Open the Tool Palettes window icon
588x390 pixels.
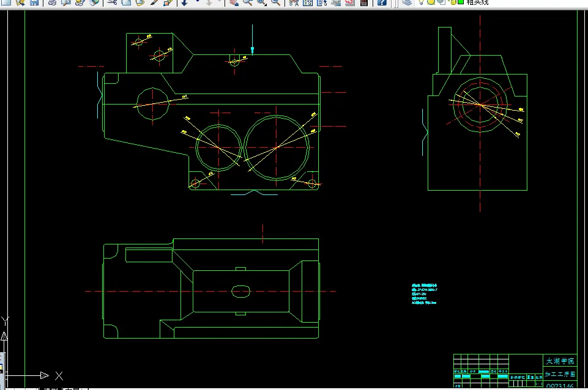tap(322, 2)
